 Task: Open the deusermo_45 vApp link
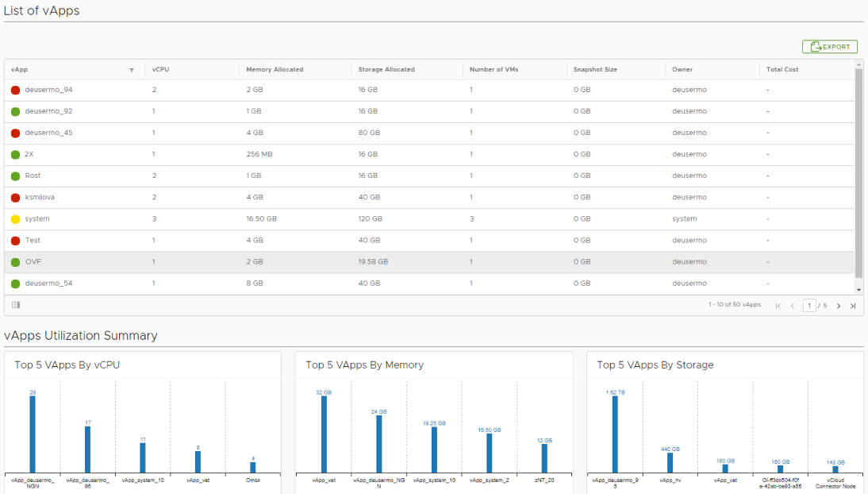pyautogui.click(x=48, y=133)
